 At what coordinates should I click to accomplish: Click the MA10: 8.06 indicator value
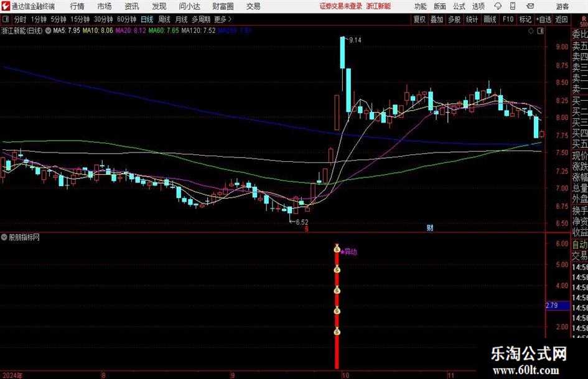tap(98, 30)
